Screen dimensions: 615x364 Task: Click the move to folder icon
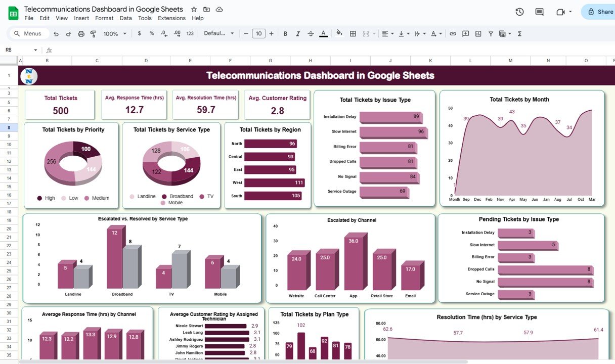coord(206,10)
